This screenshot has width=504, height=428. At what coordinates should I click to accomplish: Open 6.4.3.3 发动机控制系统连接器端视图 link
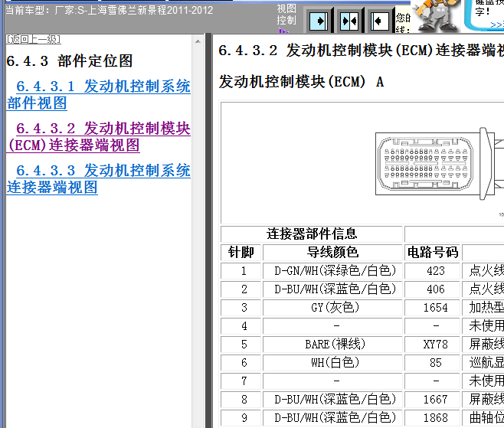pos(98,179)
